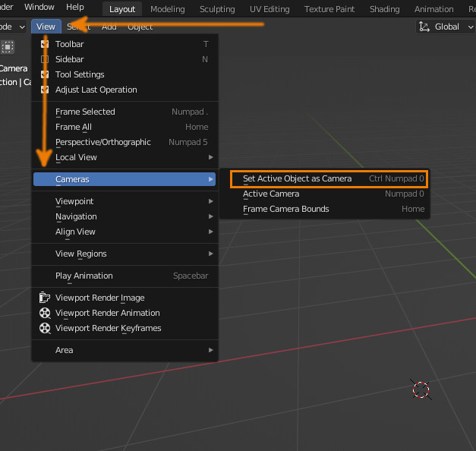Click the Viewport Render Keyframes icon

point(45,328)
